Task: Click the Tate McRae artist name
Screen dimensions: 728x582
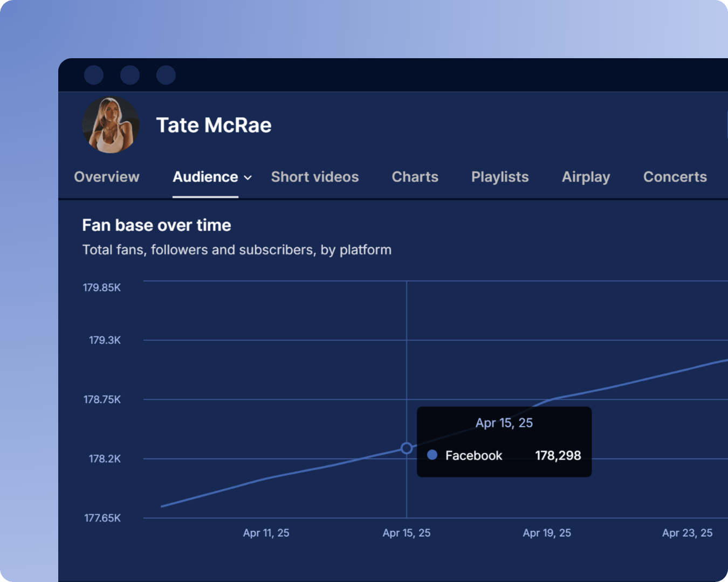Action: click(x=214, y=125)
